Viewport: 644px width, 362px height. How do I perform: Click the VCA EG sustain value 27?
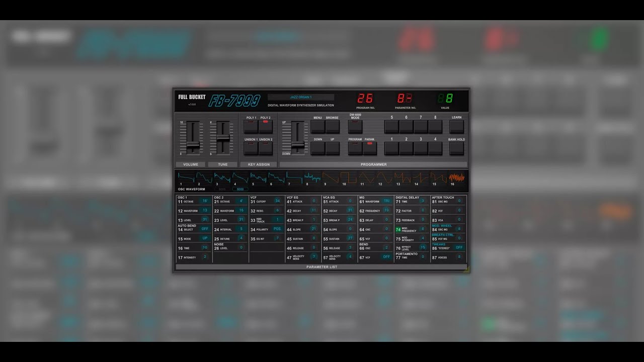350,238
